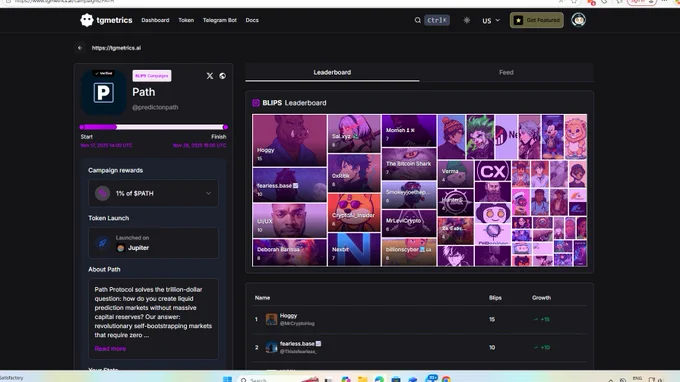Click the back arrow beside https://tgmetrics.ai
This screenshot has width=680, height=382.
click(80, 48)
